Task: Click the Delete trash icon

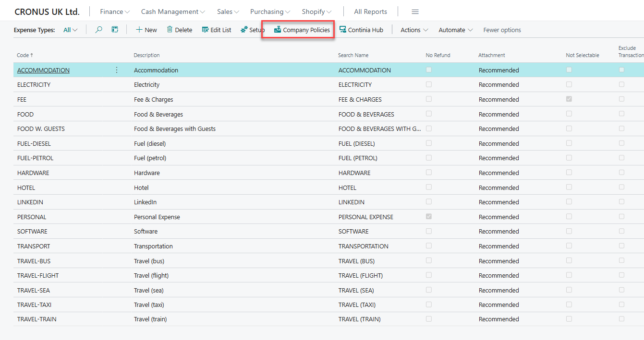Action: pos(170,30)
